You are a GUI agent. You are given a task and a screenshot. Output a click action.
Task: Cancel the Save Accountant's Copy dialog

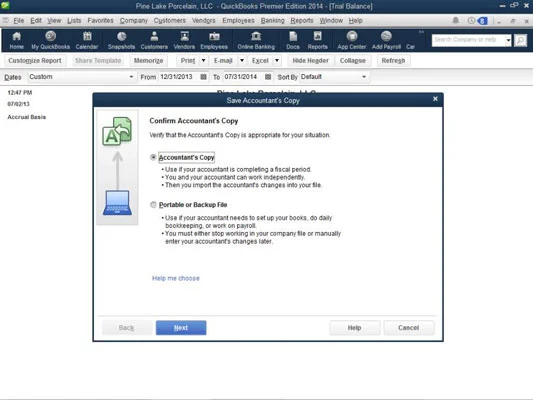(409, 328)
